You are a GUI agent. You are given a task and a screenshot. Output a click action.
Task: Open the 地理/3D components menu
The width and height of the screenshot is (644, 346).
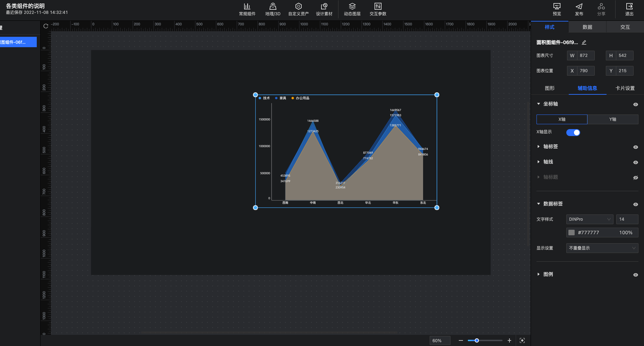[273, 9]
